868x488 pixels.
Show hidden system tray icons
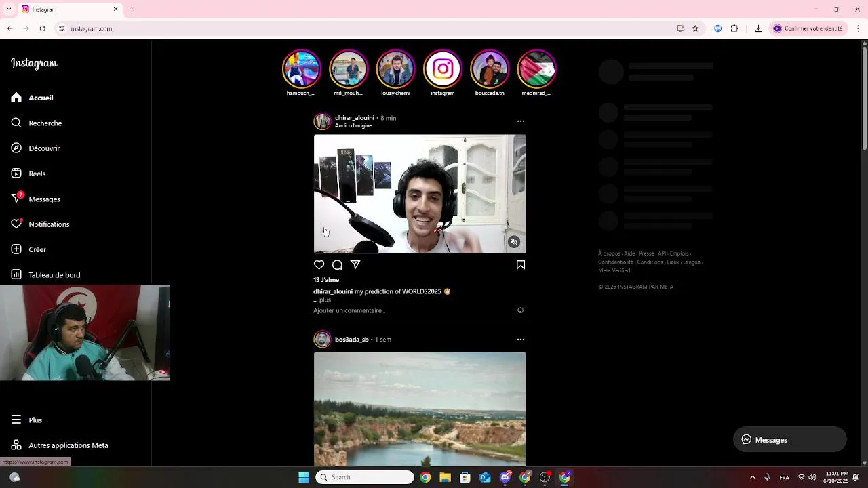752,477
